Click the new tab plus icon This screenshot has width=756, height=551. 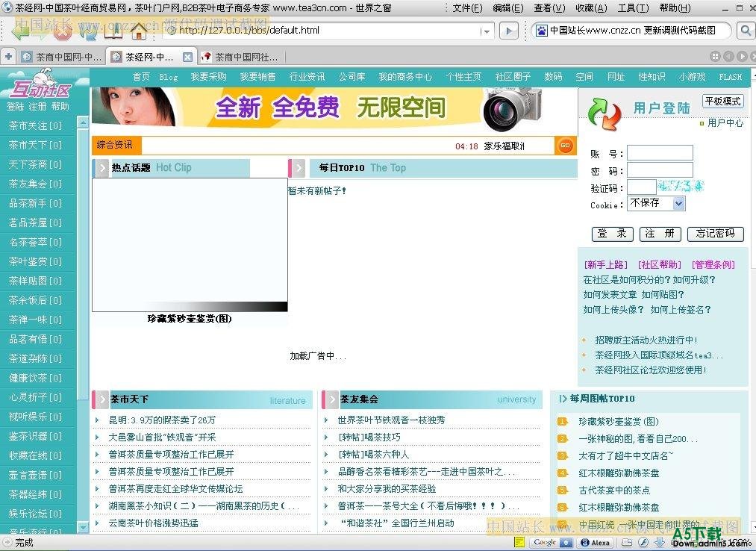[8, 57]
